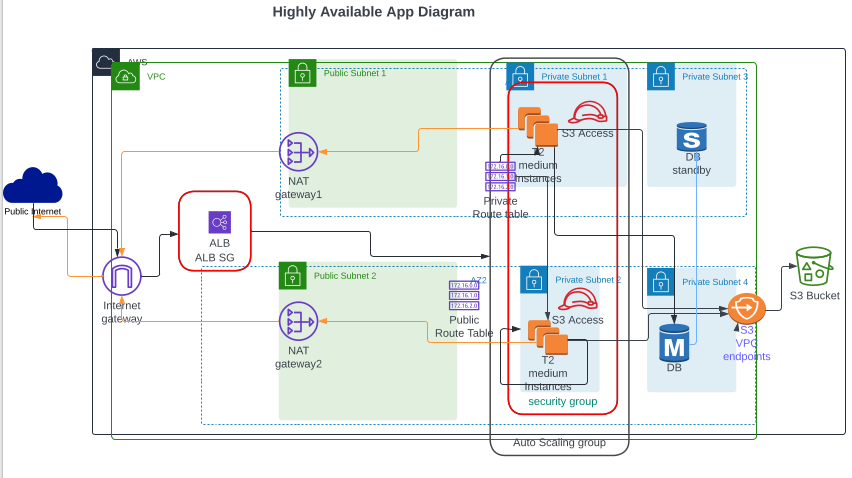Select the S3 VPC endpoints icon
This screenshot has width=852, height=478.
click(746, 308)
